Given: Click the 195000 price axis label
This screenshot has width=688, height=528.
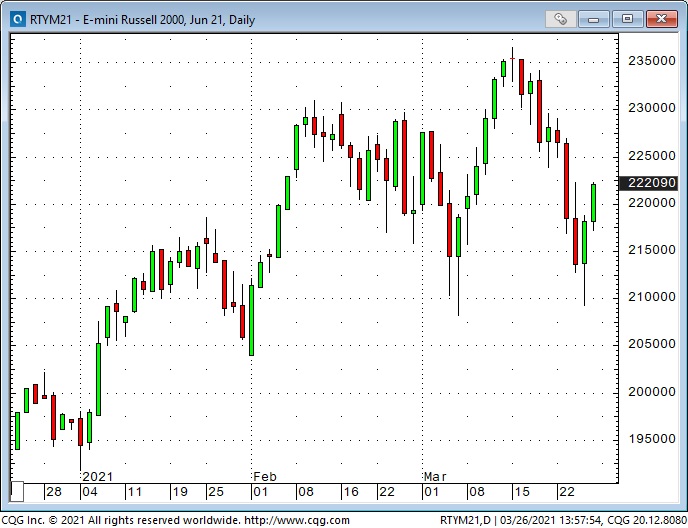Looking at the screenshot, I should [652, 439].
